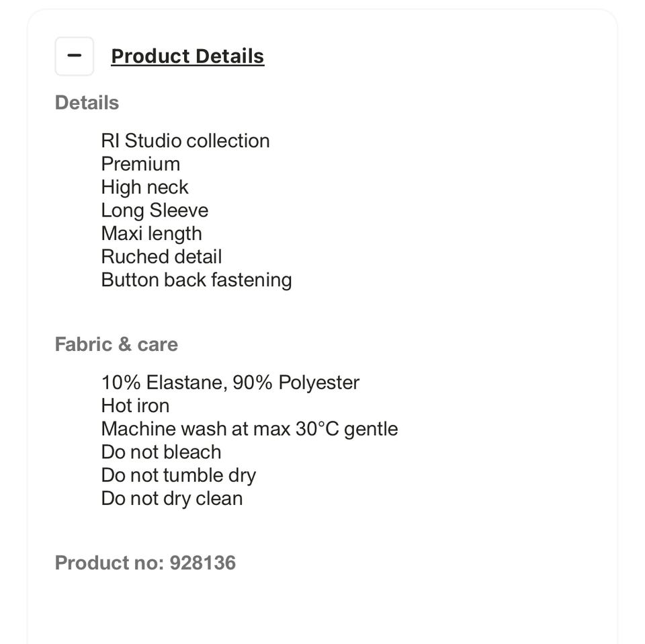Click the Fabric & care subheading
The height and width of the screenshot is (644, 645).
[116, 344]
